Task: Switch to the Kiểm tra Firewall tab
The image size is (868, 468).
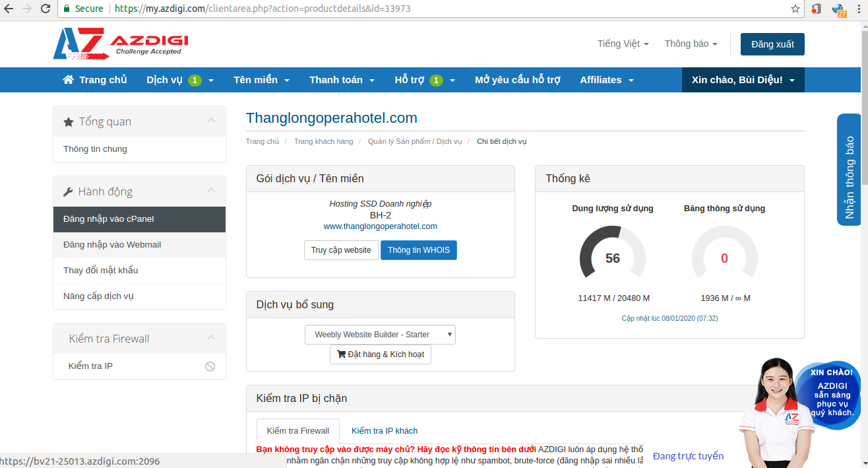Action: tap(298, 431)
